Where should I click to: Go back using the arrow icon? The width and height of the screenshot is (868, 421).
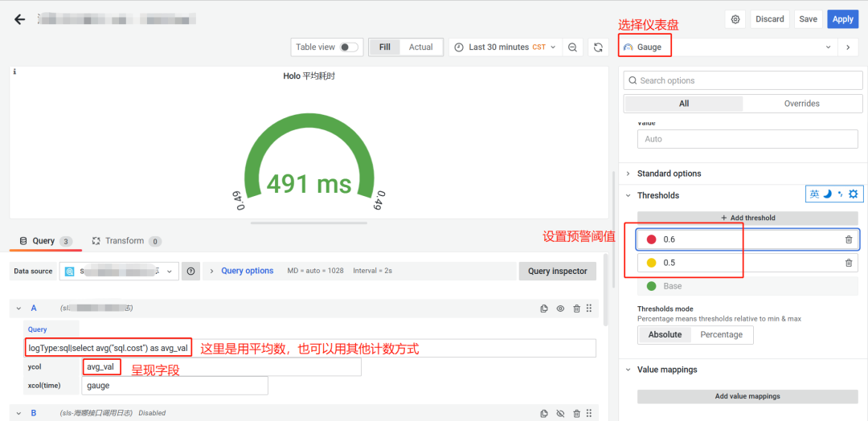click(20, 19)
